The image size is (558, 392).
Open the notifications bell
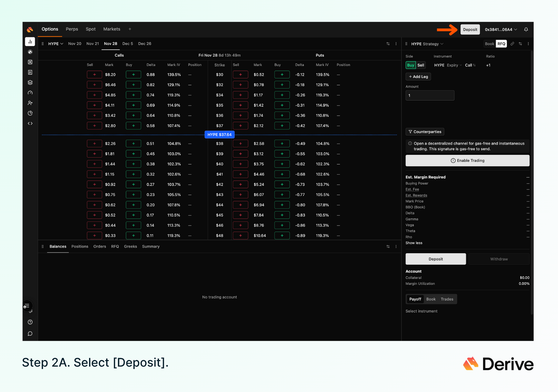pos(526,30)
